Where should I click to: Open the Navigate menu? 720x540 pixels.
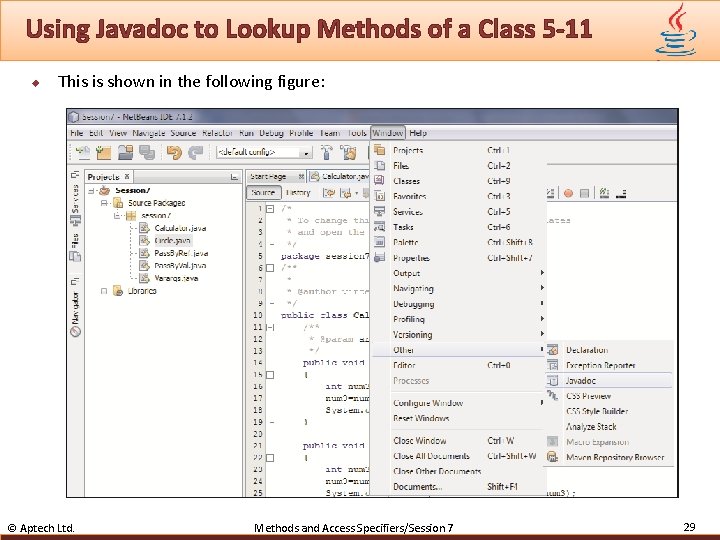(x=149, y=133)
